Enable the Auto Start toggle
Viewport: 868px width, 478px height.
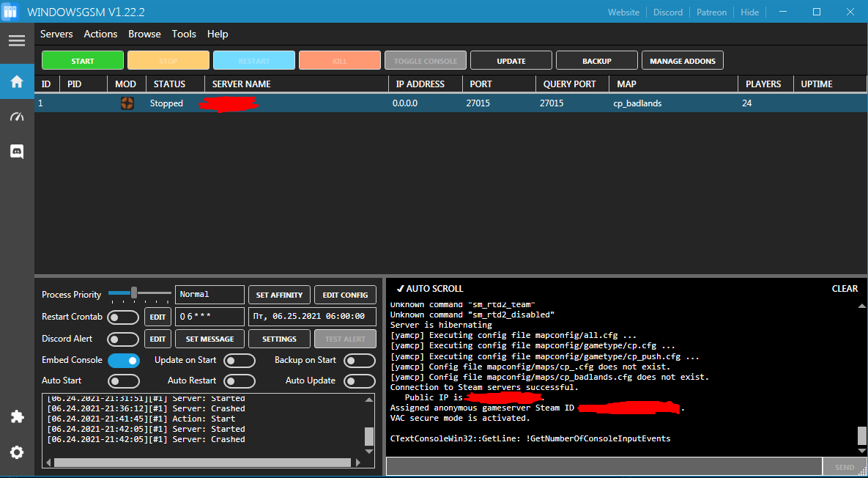123,380
